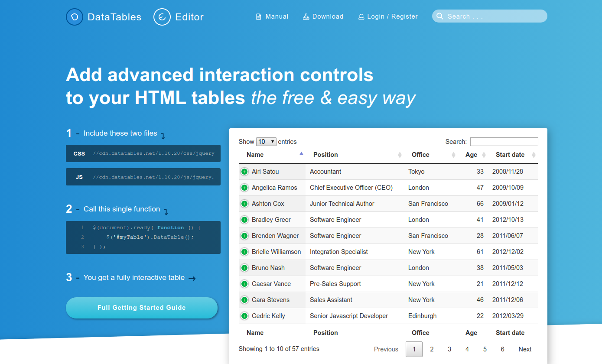
Task: Expand Airi Satou row with green plus
Action: (244, 172)
